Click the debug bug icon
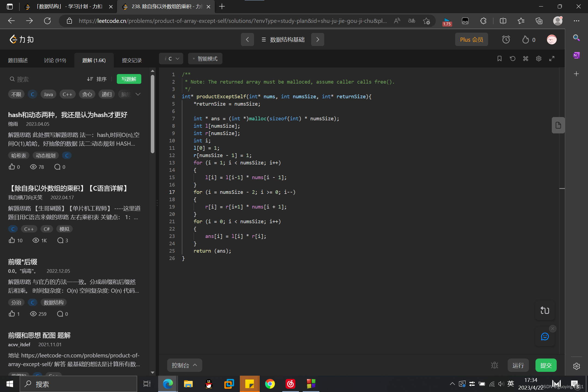This screenshot has width=588, height=392. pyautogui.click(x=494, y=365)
